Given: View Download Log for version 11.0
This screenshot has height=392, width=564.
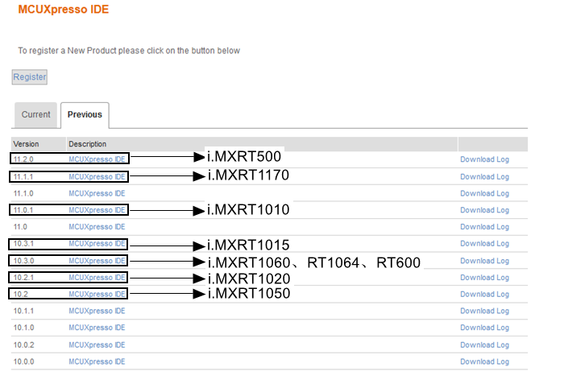Looking at the screenshot, I should tap(484, 227).
